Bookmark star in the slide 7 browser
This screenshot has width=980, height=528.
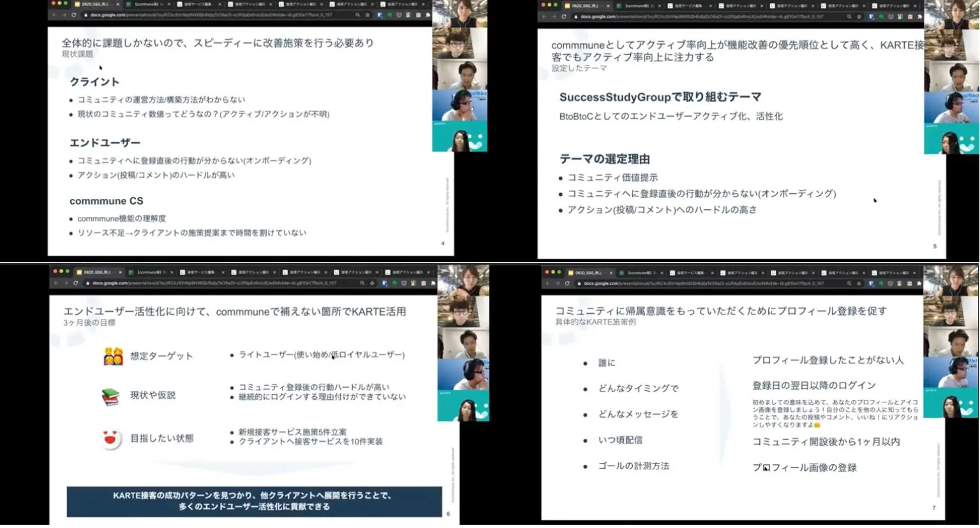click(859, 283)
